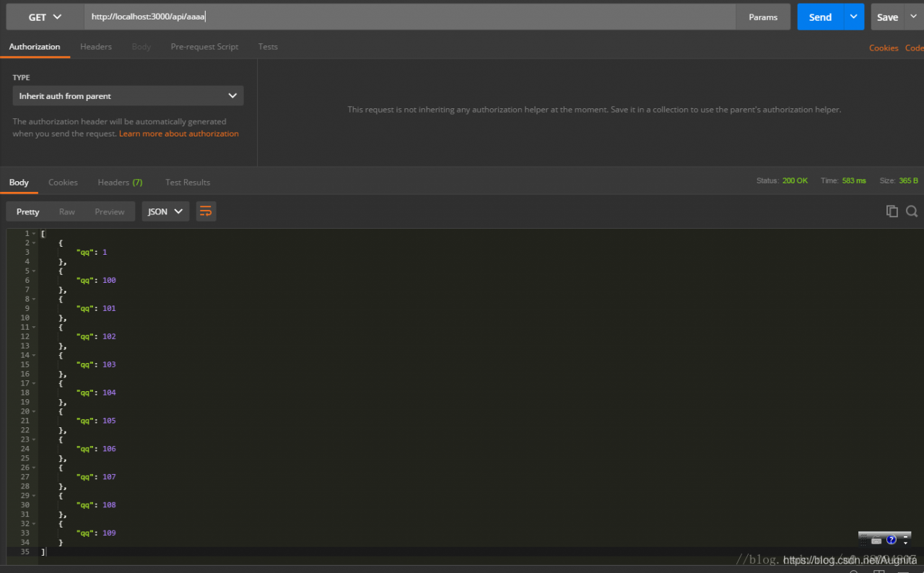Viewport: 924px width, 573px height.
Task: Select the response Body tab
Action: point(19,183)
